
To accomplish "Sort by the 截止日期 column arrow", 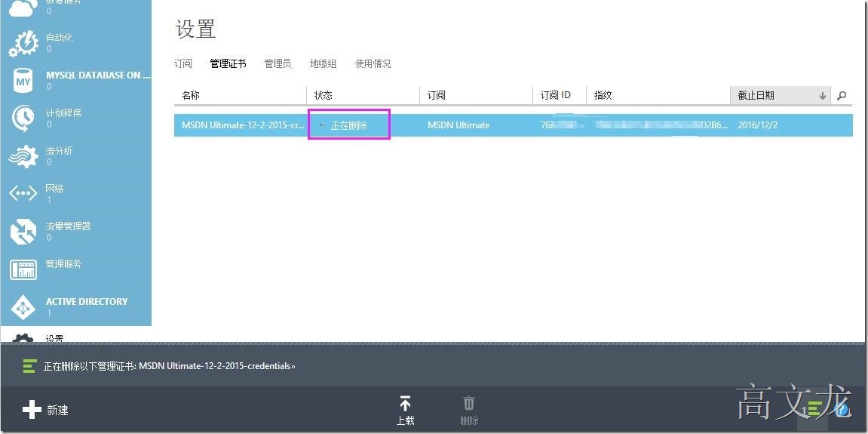I will (823, 96).
